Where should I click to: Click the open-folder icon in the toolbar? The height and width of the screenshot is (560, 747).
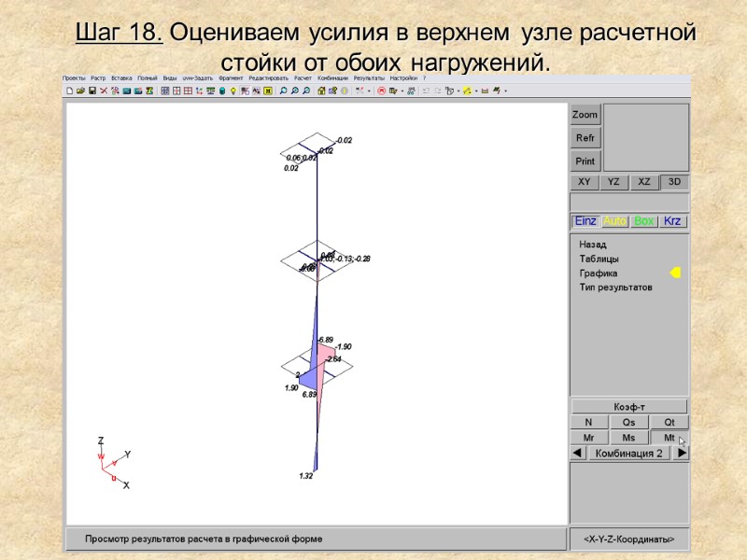(80, 91)
